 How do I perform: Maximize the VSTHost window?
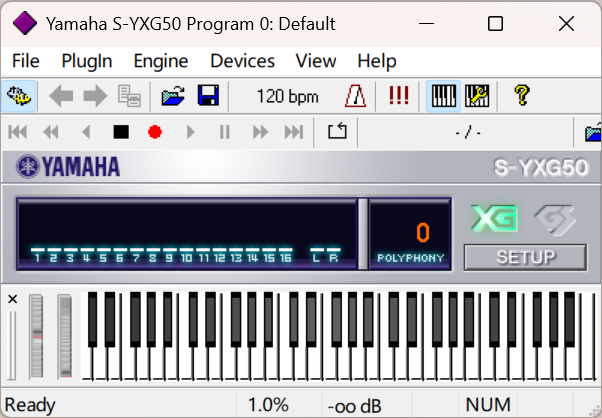click(495, 24)
